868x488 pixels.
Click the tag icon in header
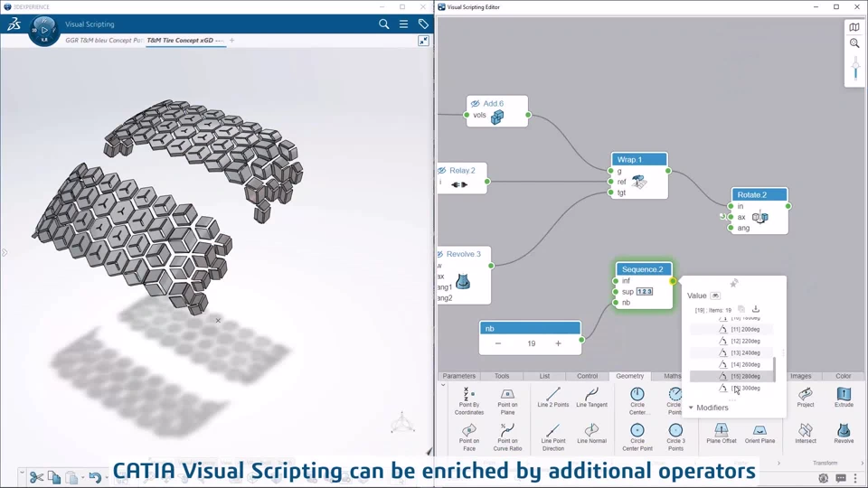coord(423,23)
